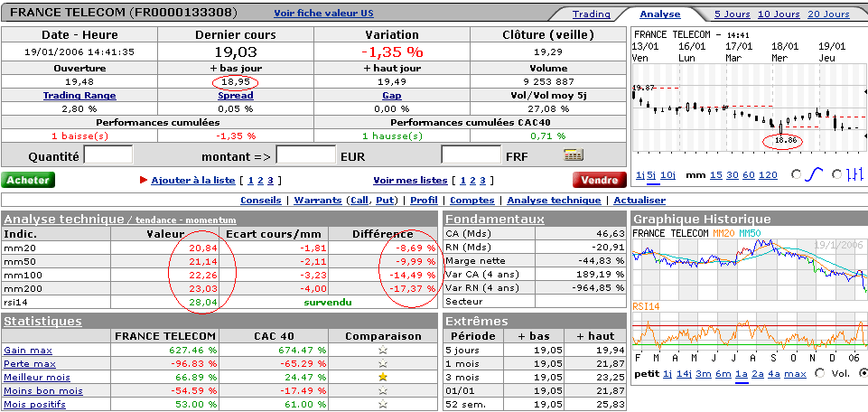
Task: Set historical chart to 6m
Action: [723, 374]
